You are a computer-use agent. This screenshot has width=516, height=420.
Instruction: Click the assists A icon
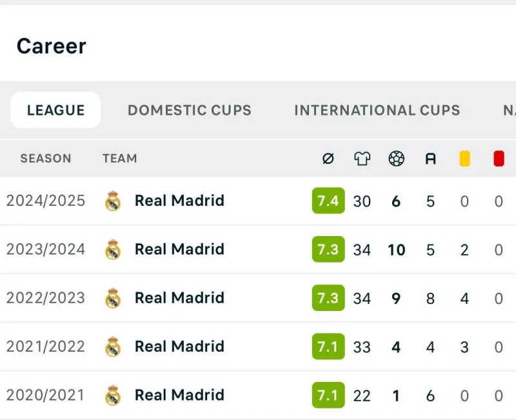coord(430,159)
